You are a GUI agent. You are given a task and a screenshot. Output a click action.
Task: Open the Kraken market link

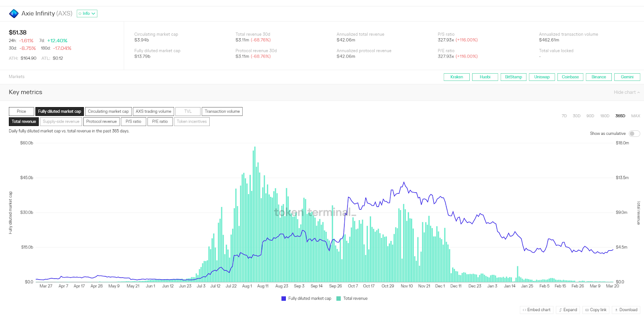[x=456, y=77]
